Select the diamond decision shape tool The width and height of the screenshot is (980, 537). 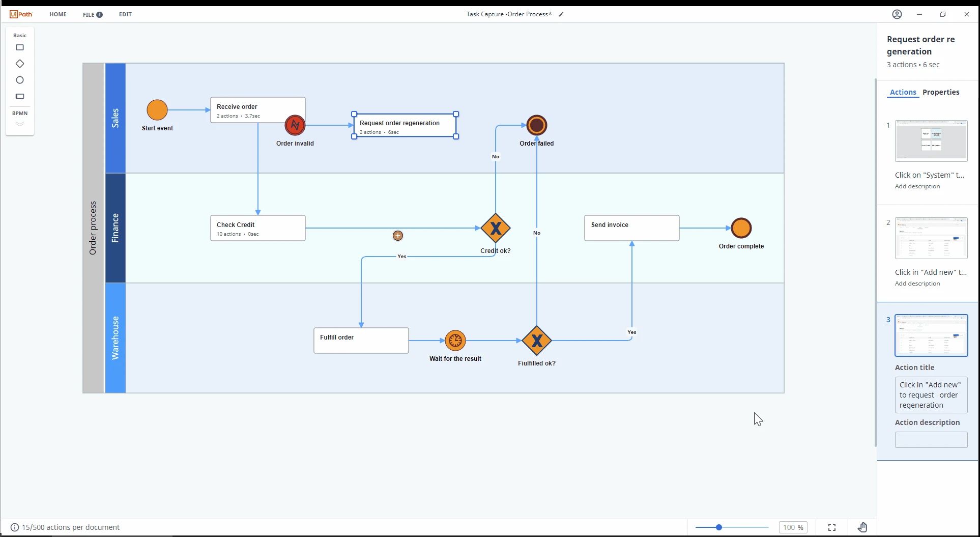[x=20, y=64]
